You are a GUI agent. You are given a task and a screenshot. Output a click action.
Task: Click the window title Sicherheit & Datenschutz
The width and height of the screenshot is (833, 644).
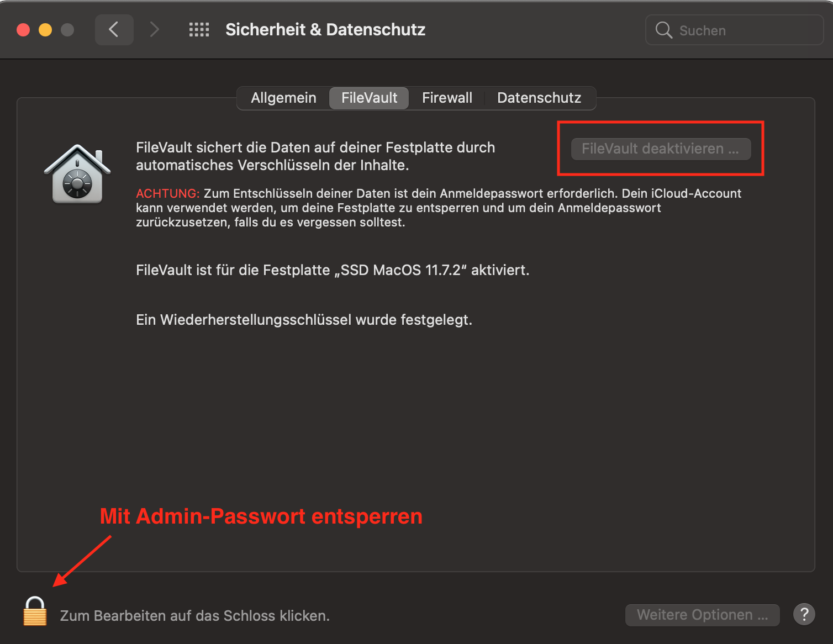pos(325,30)
